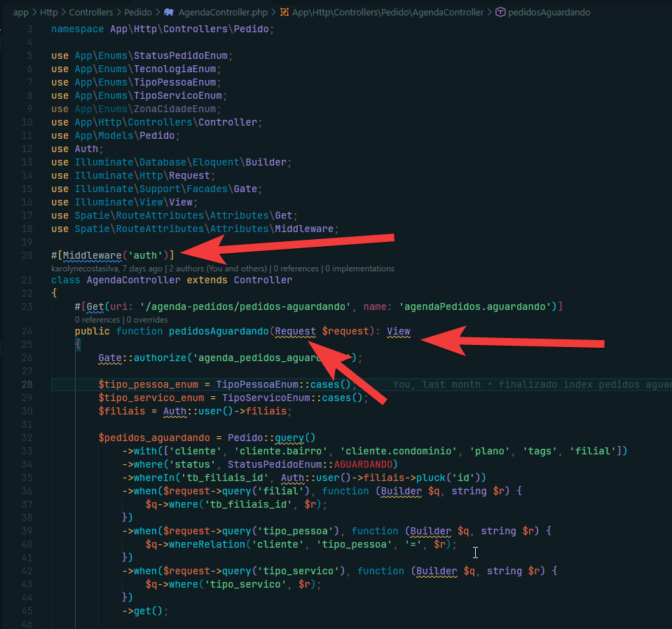Click the PHP elephant icon in breadcrumb
The image size is (672, 629).
click(x=169, y=12)
